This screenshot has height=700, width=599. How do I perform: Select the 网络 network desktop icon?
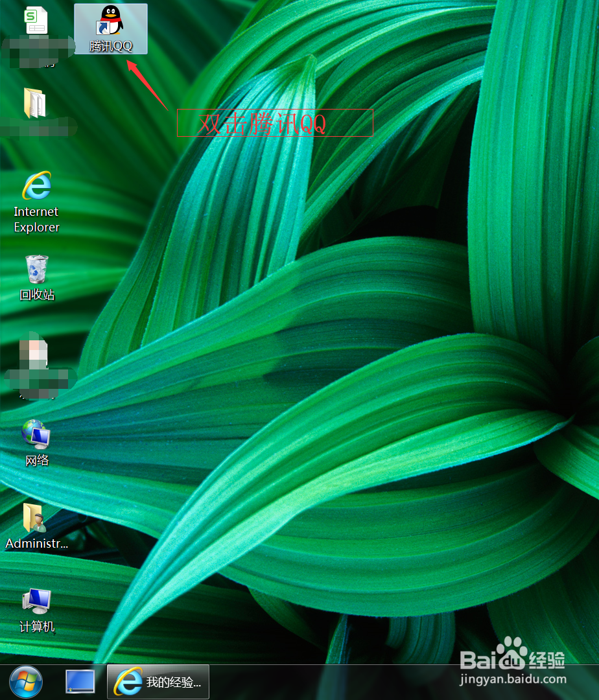pos(36,443)
